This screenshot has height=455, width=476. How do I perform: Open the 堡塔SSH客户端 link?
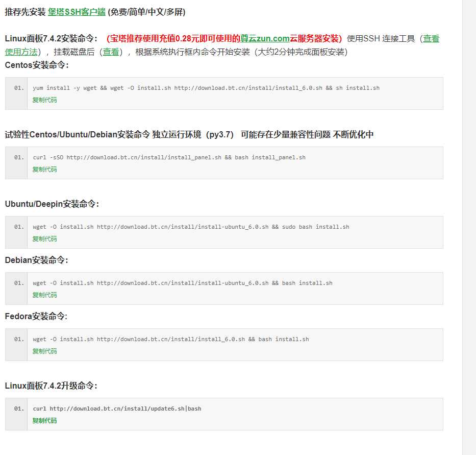77,12
